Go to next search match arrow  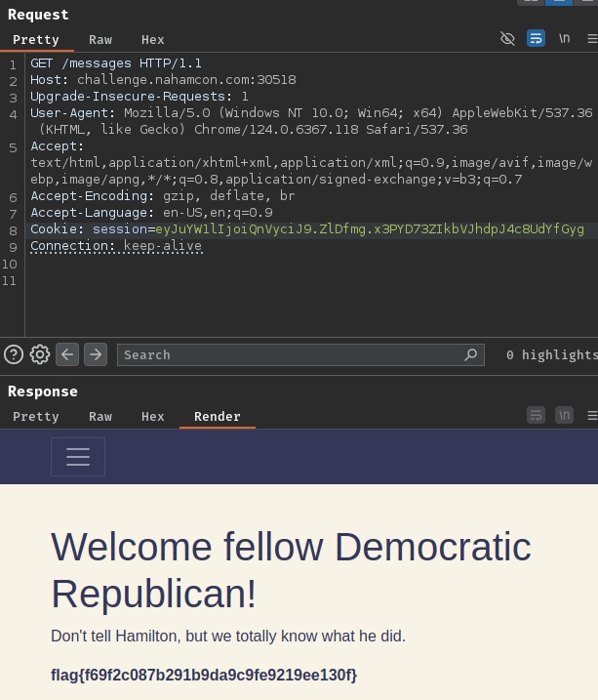[95, 354]
